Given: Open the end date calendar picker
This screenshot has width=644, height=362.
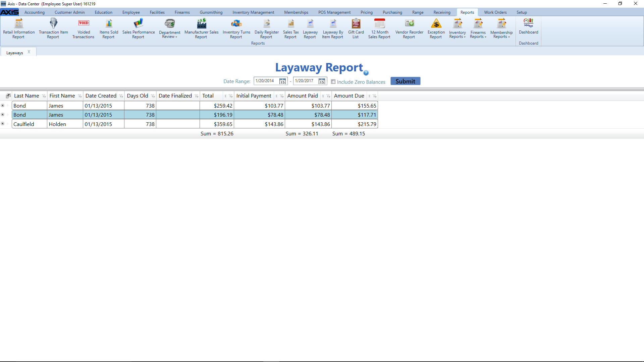Looking at the screenshot, I should pos(322,81).
